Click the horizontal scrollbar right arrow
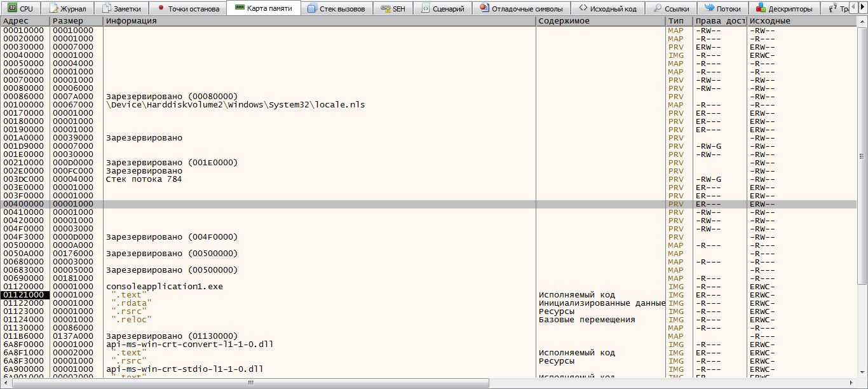The image size is (868, 389). point(851,383)
